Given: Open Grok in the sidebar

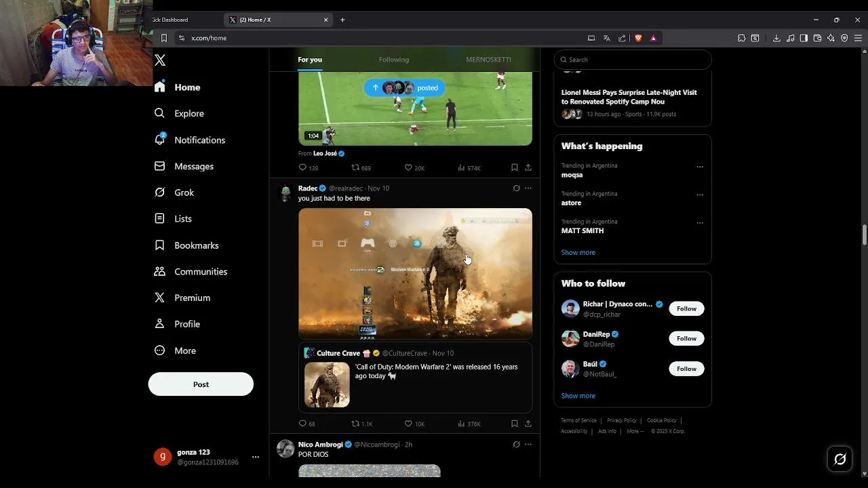Looking at the screenshot, I should (174, 192).
